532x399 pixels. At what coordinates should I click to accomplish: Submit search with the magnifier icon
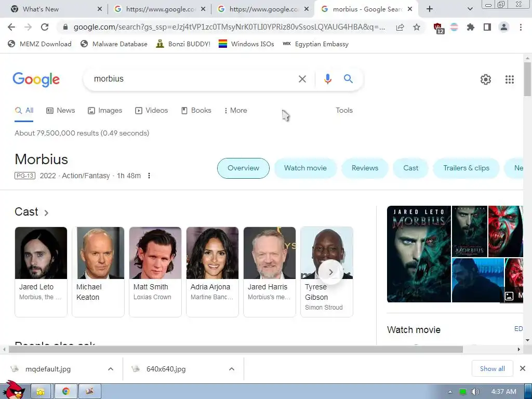click(348, 79)
